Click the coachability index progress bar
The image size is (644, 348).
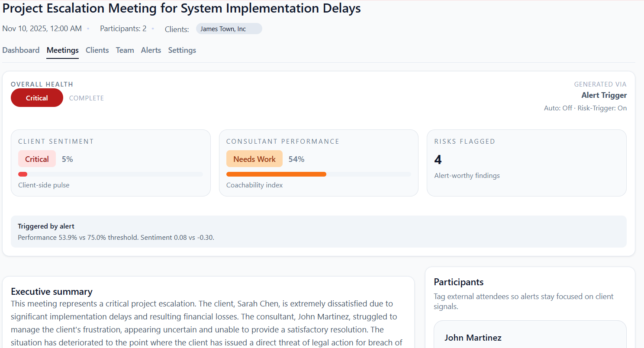319,174
